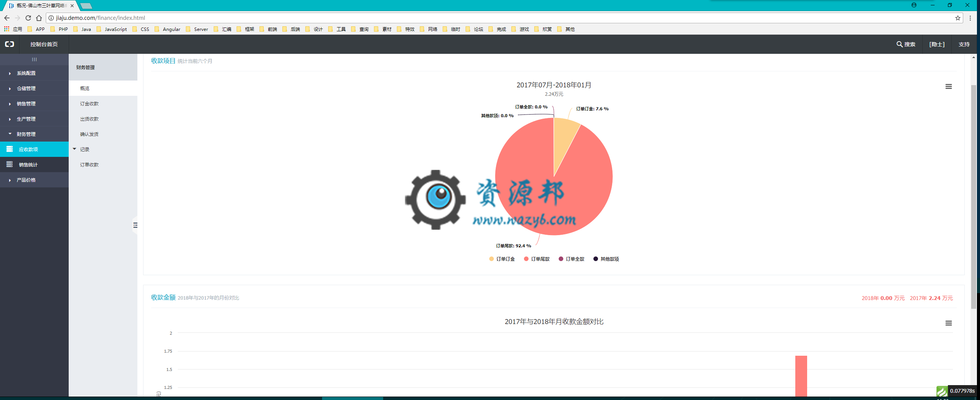Click the green leaf debug icon

(x=942, y=391)
